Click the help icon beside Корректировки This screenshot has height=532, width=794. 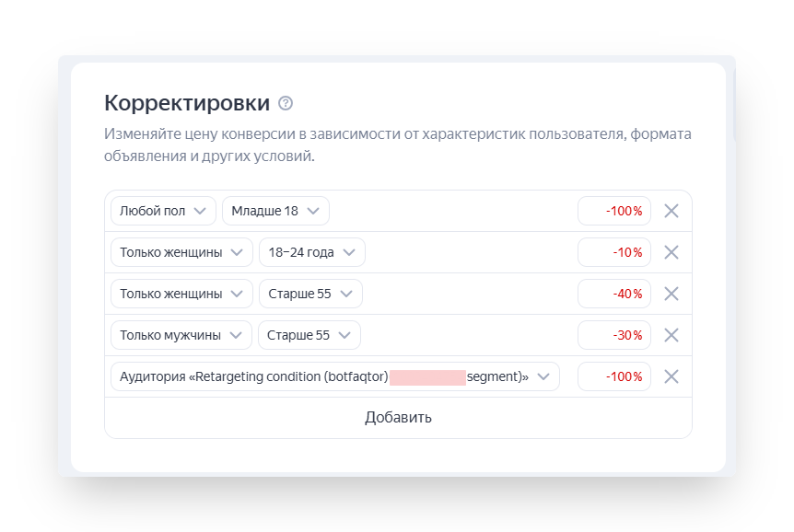[286, 103]
